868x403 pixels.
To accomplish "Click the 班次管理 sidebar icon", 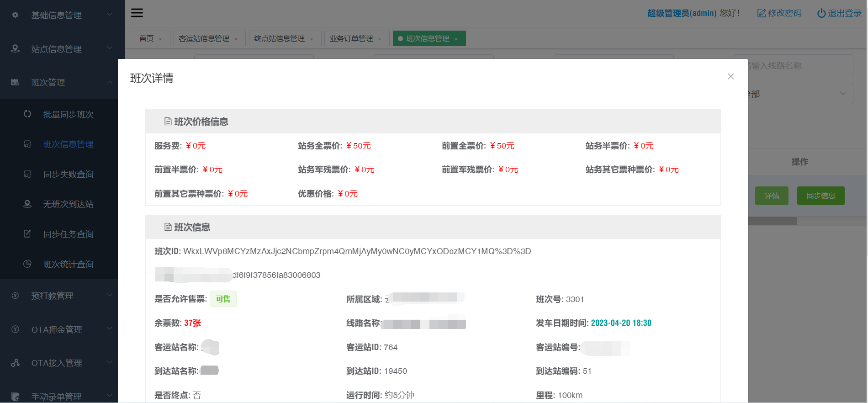I will (15, 82).
